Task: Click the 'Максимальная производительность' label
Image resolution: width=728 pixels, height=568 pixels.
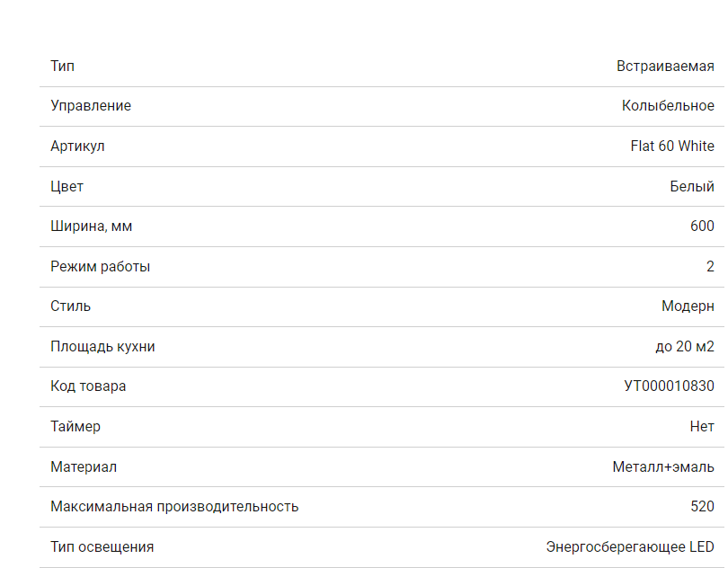Action: pos(174,506)
